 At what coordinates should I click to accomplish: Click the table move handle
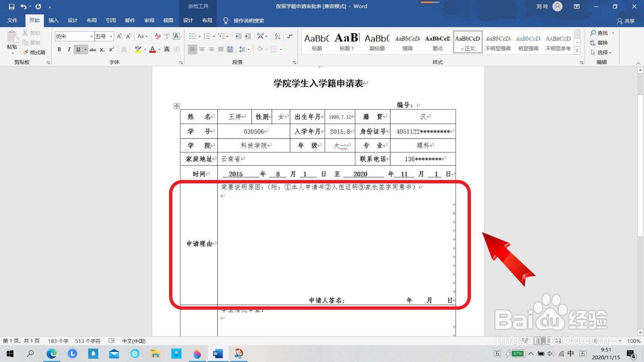177,106
